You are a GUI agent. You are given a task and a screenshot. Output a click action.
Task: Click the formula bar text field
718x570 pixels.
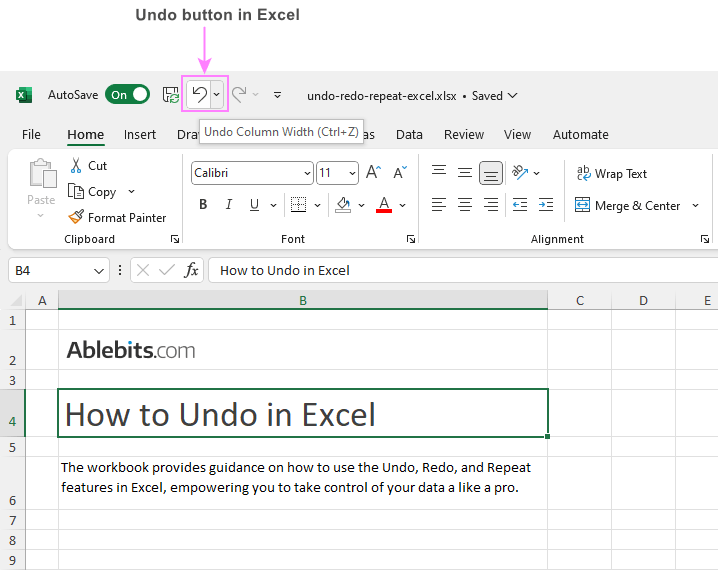point(463,271)
